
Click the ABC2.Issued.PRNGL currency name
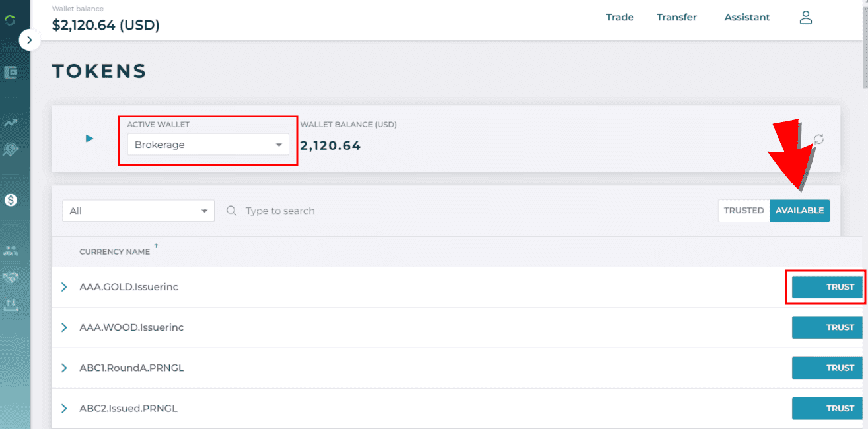pyautogui.click(x=128, y=408)
